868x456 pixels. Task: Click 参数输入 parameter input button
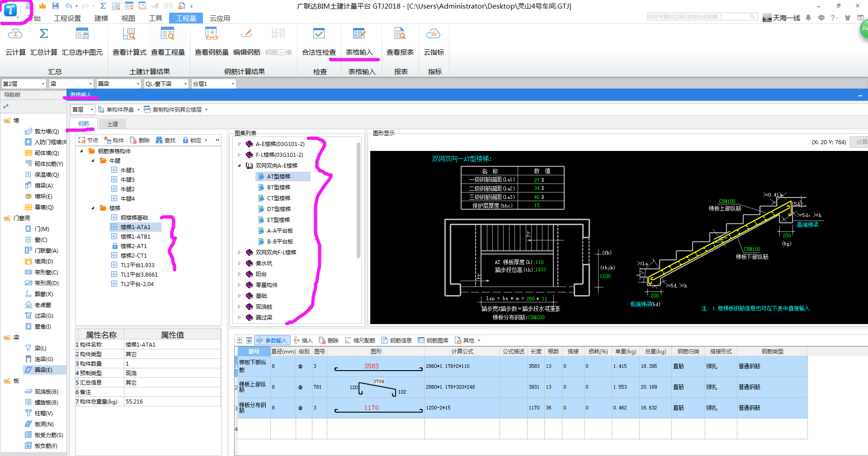coord(271,340)
